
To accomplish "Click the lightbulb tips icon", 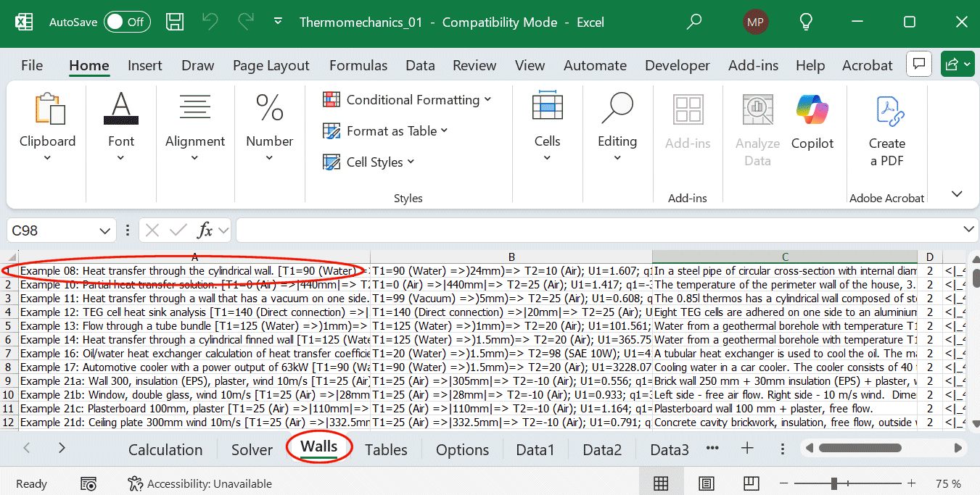I will click(x=805, y=22).
